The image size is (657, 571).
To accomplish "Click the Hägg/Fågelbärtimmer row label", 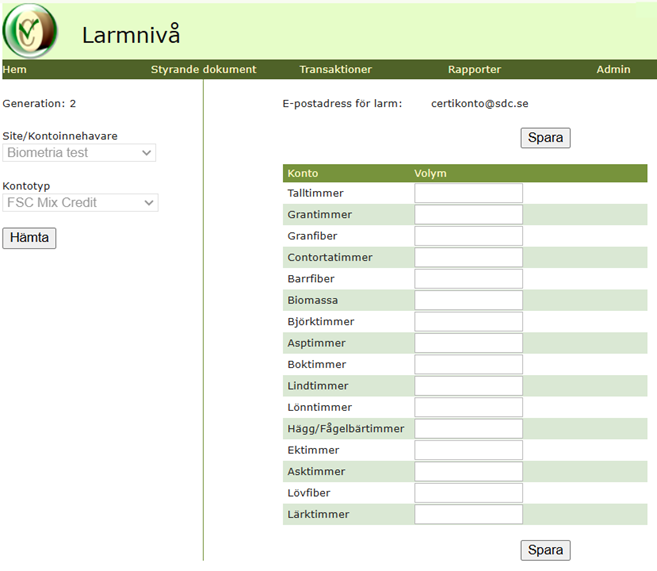I will tap(346, 429).
